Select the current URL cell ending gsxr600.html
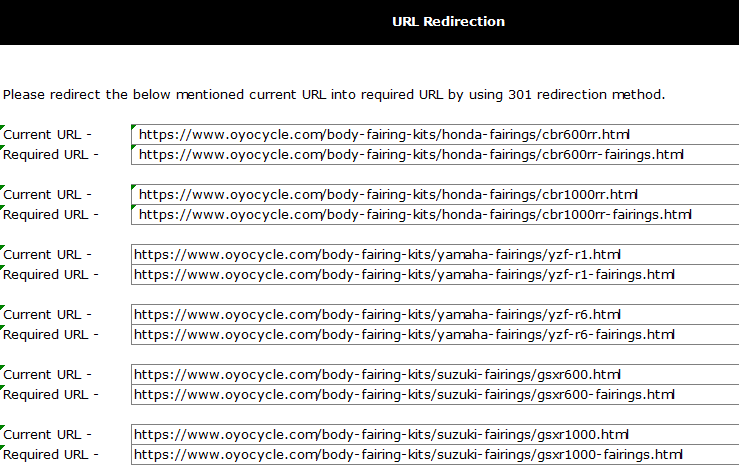Screen dimensions: 739x467 [435, 374]
